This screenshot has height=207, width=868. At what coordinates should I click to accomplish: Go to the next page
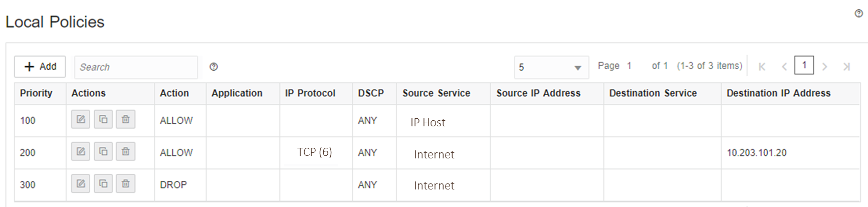[824, 67]
